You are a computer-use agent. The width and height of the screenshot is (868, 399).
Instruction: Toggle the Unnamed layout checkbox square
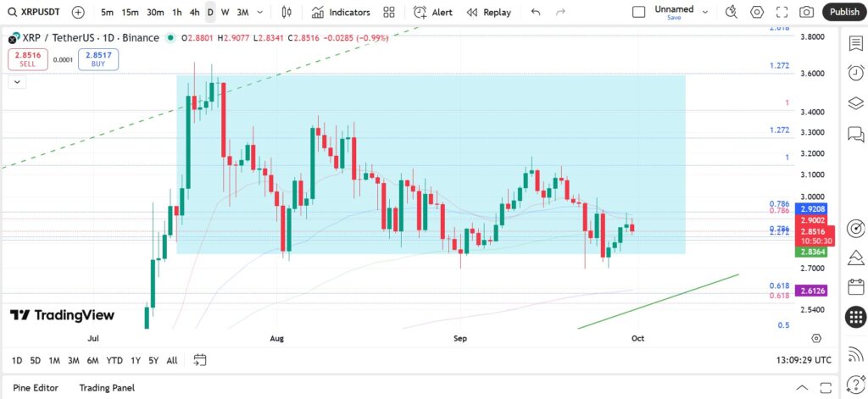639,12
